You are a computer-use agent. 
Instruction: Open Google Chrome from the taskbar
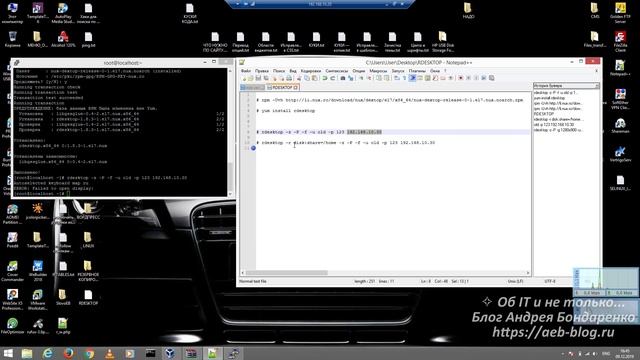pyautogui.click(x=89, y=353)
